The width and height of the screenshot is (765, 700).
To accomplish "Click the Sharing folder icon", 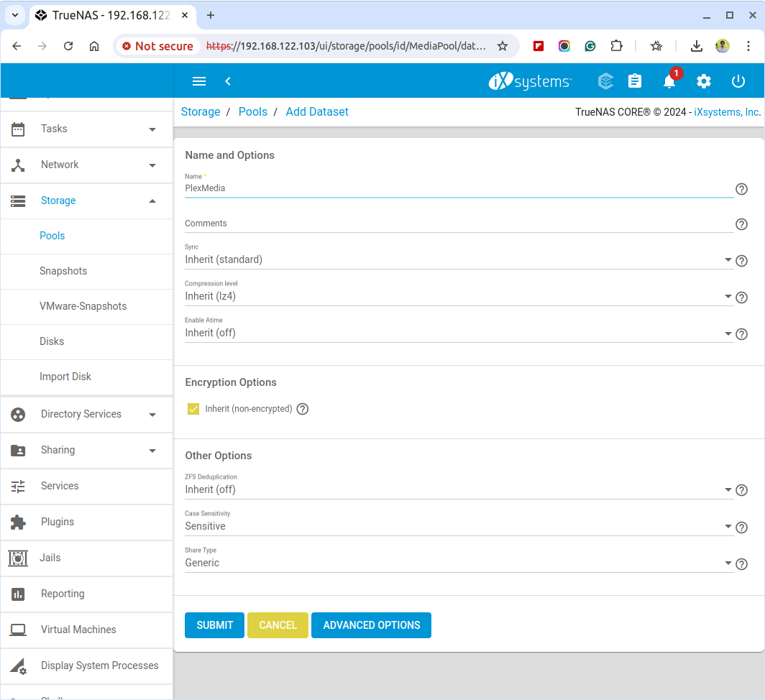I will point(18,450).
